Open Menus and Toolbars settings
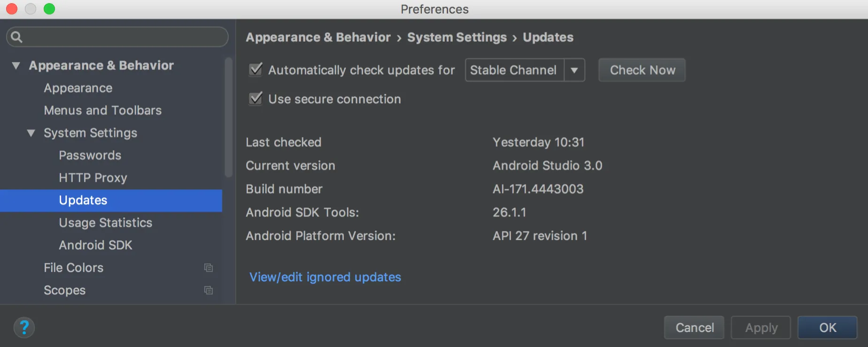Screen dimensions: 868x347 [102, 110]
